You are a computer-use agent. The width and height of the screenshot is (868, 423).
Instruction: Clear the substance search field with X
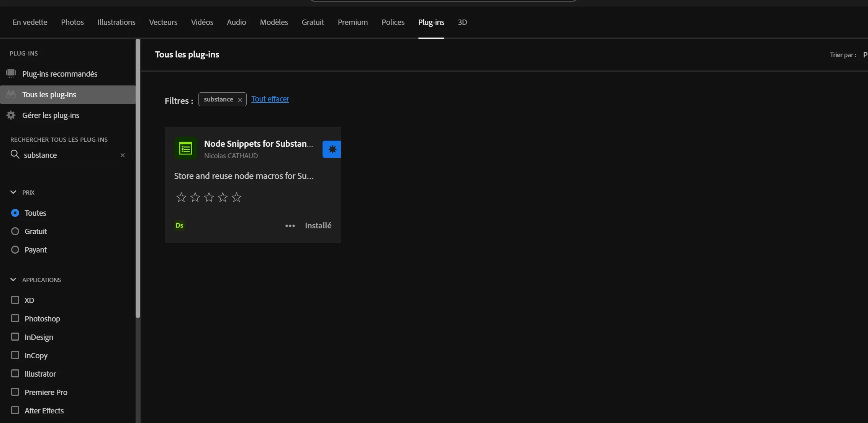point(123,155)
